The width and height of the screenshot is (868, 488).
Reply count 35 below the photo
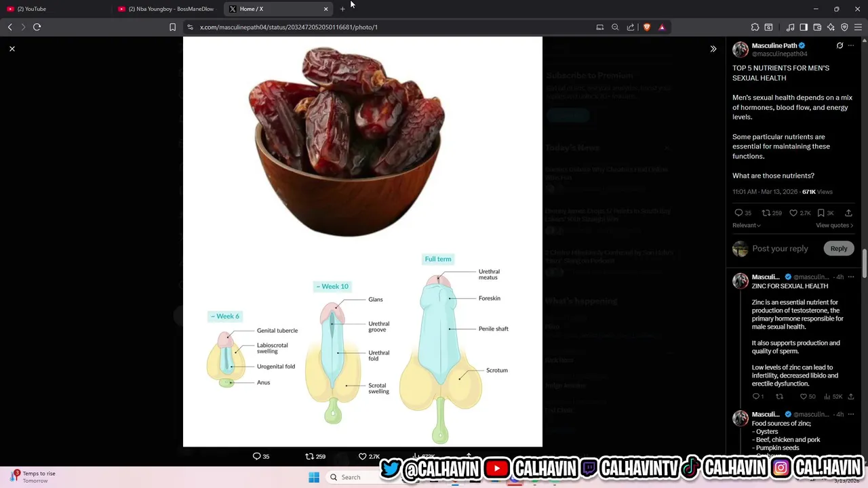tap(261, 456)
